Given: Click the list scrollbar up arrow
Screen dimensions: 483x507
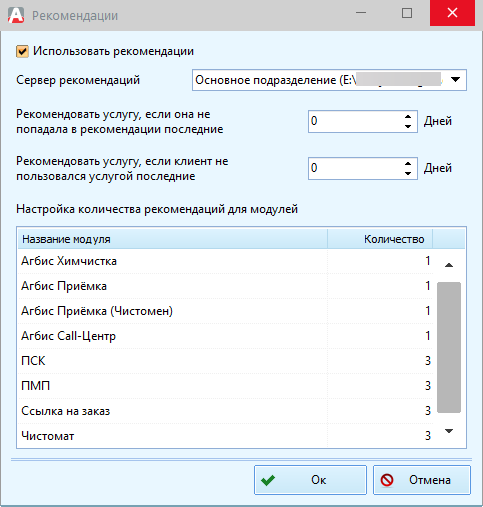Looking at the screenshot, I should click(449, 265).
